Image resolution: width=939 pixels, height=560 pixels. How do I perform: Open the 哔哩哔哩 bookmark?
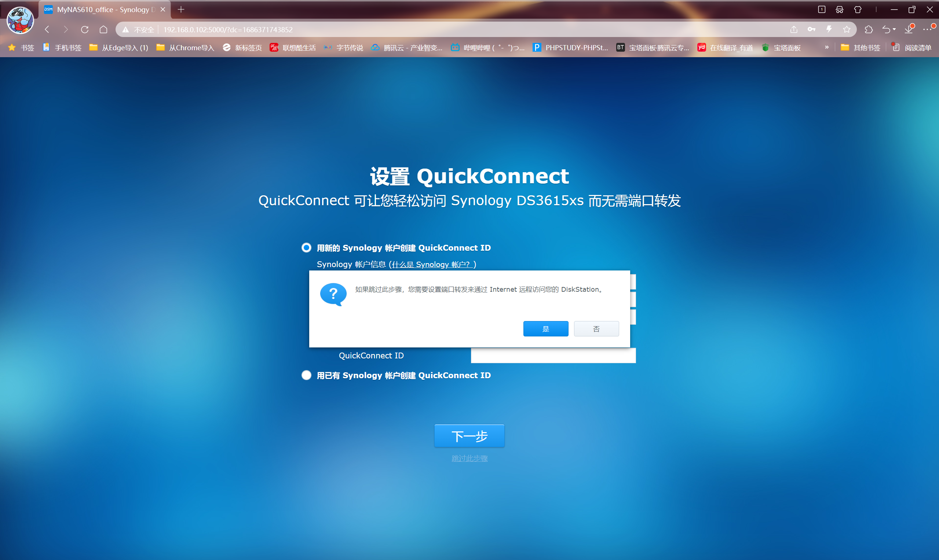click(488, 48)
